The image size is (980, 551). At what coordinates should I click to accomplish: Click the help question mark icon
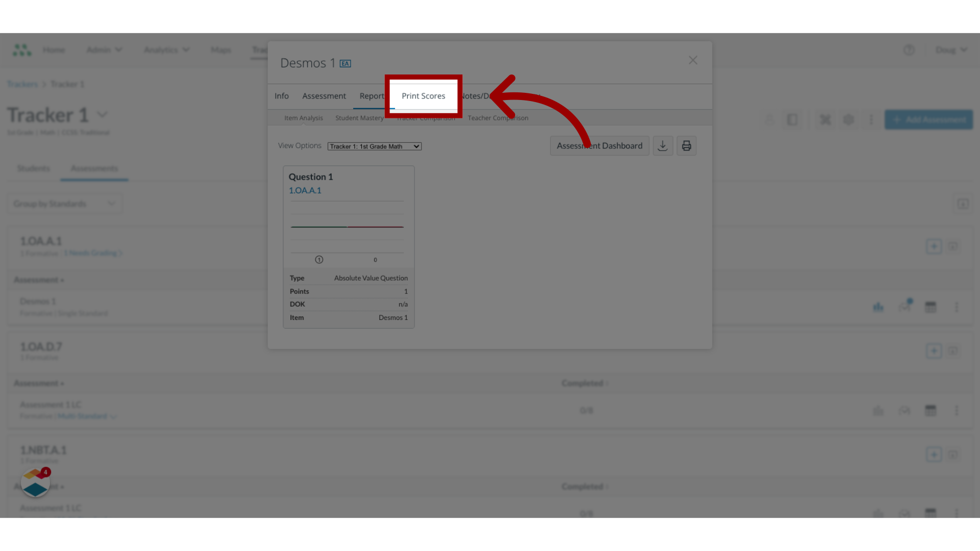coord(909,50)
